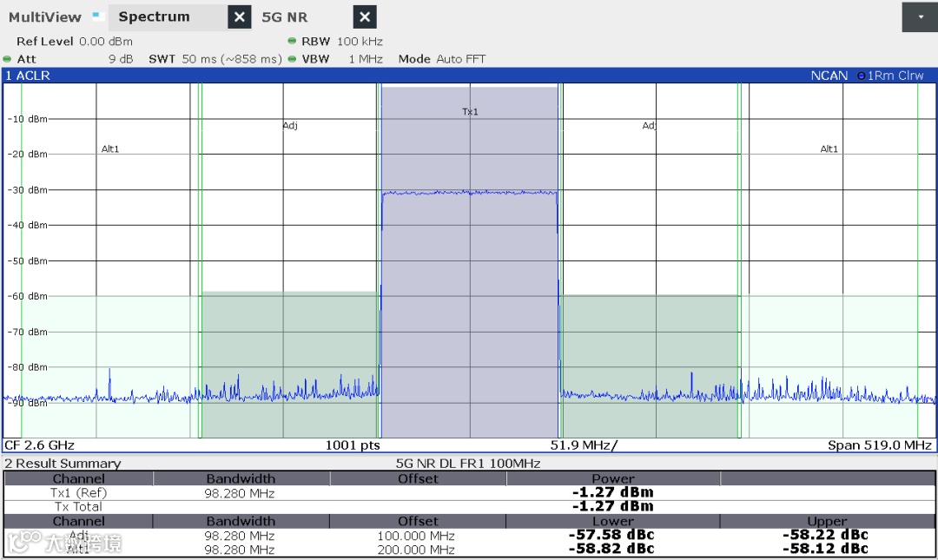Click the Tx Total power -1.27 dBm
Image resolution: width=938 pixels, height=560 pixels.
point(613,506)
